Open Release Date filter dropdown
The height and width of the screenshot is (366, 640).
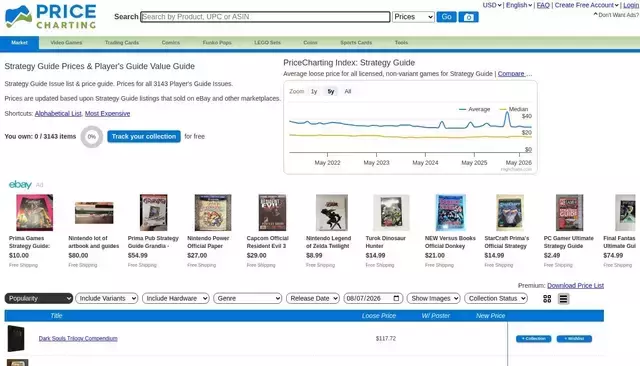[313, 298]
